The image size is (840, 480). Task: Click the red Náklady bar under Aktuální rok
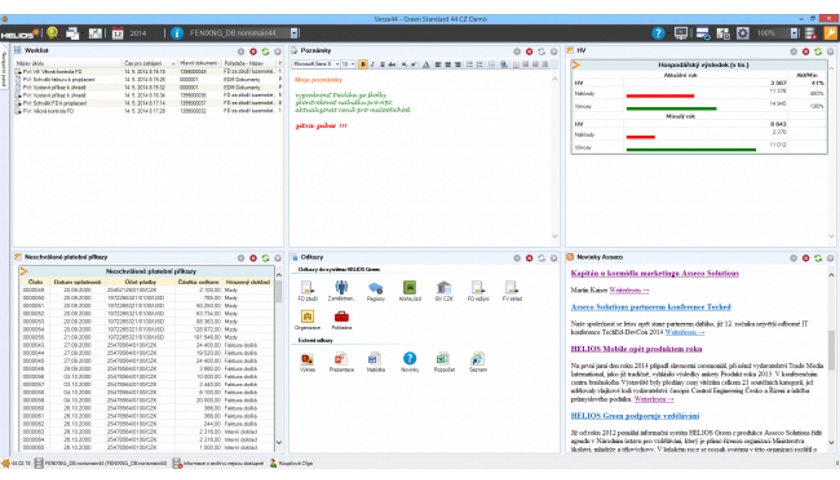[x=660, y=96]
